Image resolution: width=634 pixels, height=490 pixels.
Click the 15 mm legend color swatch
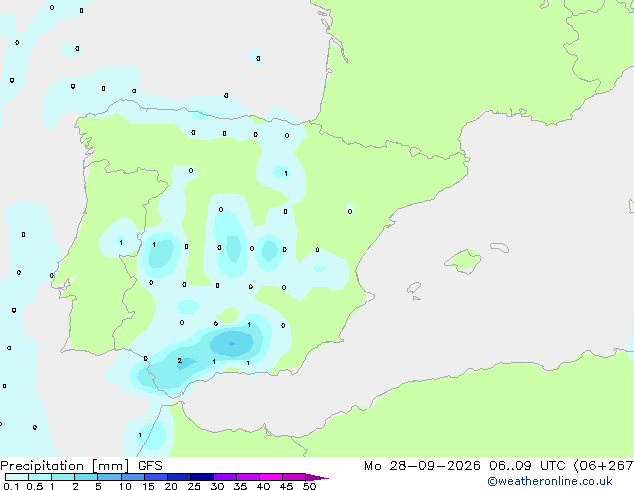pyautogui.click(x=156, y=477)
